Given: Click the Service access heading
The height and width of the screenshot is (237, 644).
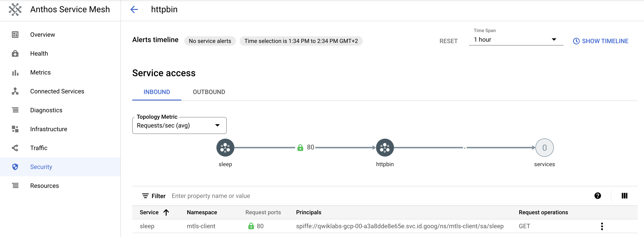Looking at the screenshot, I should [164, 73].
